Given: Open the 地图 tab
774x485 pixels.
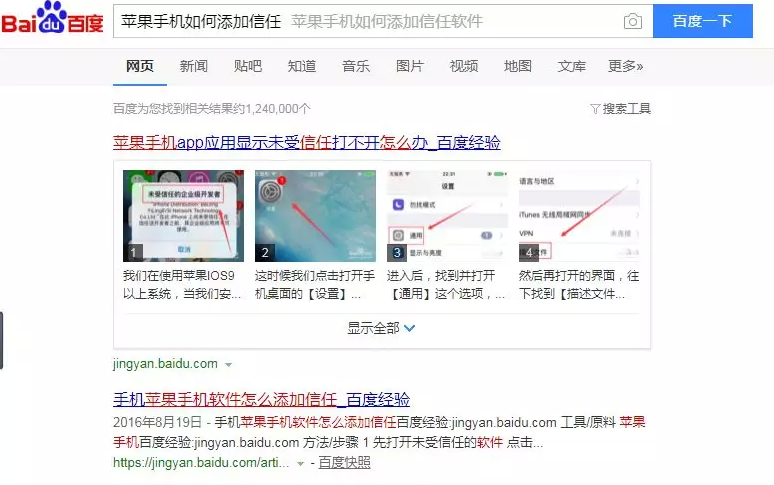Looking at the screenshot, I should 518,66.
